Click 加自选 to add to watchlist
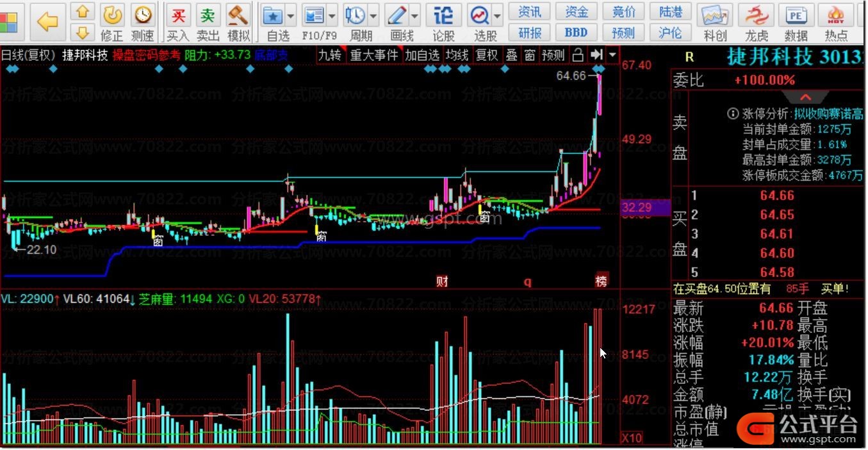 click(422, 55)
